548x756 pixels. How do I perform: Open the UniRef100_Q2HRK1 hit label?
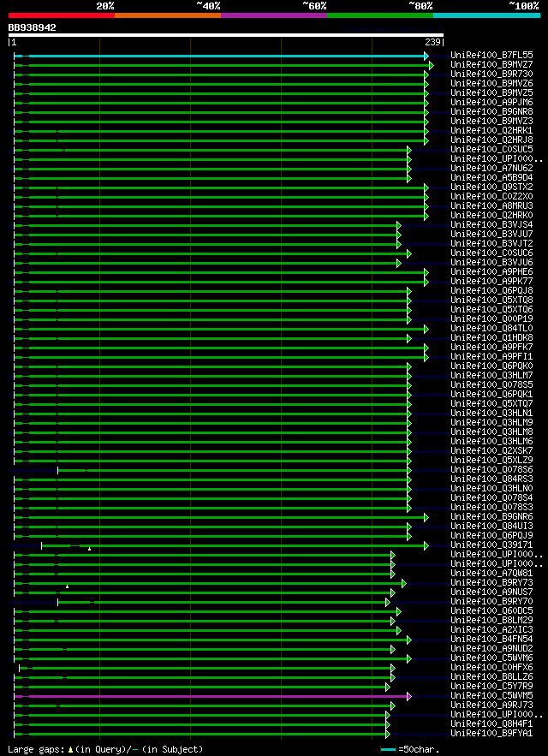tap(491, 130)
